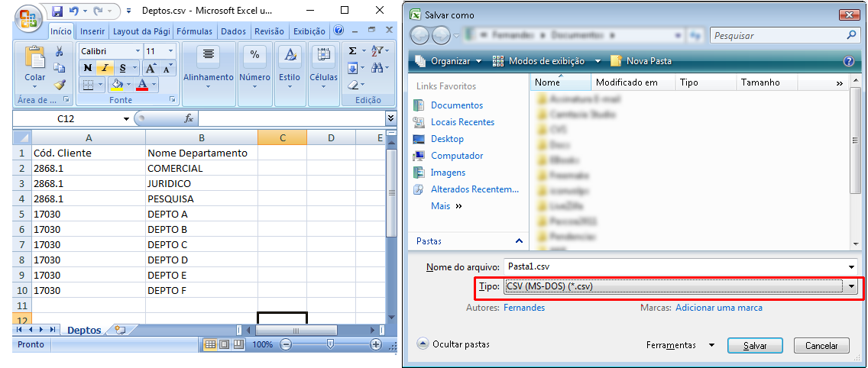Viewport: 868px width, 368px height.
Task: Go to last sheet navigation arrow
Action: [53, 330]
